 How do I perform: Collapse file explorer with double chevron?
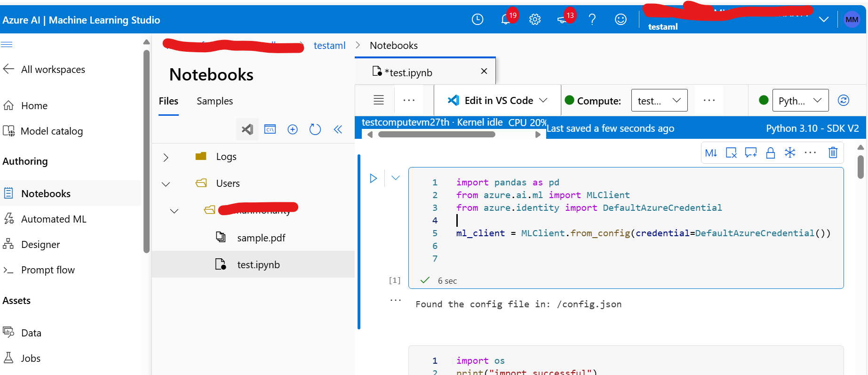coord(338,129)
